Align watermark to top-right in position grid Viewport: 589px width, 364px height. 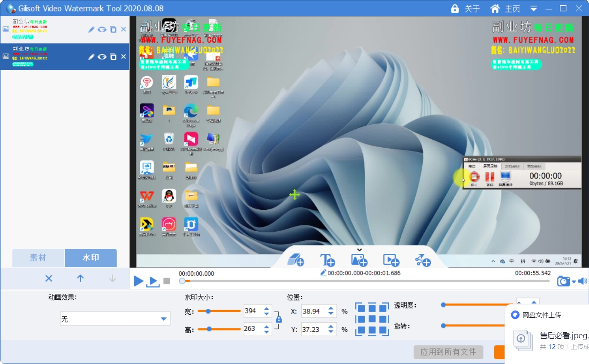pyautogui.click(x=383, y=308)
